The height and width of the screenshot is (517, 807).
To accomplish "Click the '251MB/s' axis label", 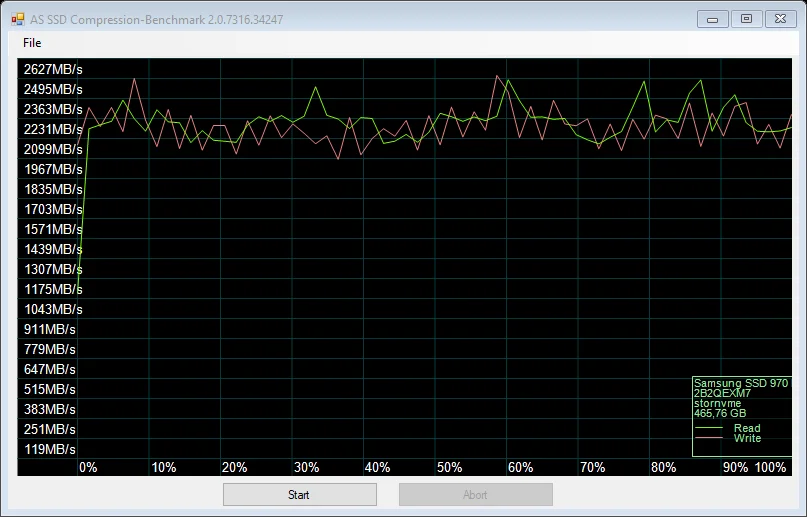I will (49, 430).
